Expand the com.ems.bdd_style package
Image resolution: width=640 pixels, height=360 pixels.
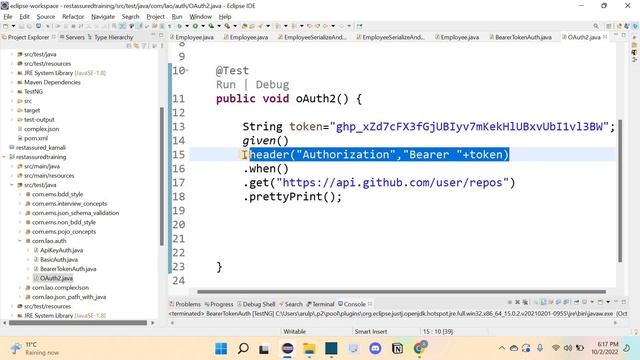point(20,194)
